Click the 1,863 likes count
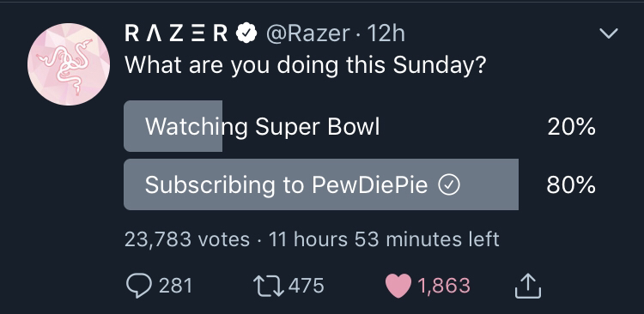The width and height of the screenshot is (644, 314). click(444, 286)
